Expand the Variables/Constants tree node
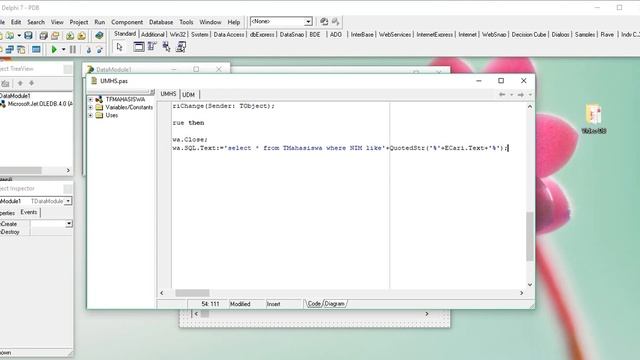Viewport: 640px width, 360px height. pos(90,107)
